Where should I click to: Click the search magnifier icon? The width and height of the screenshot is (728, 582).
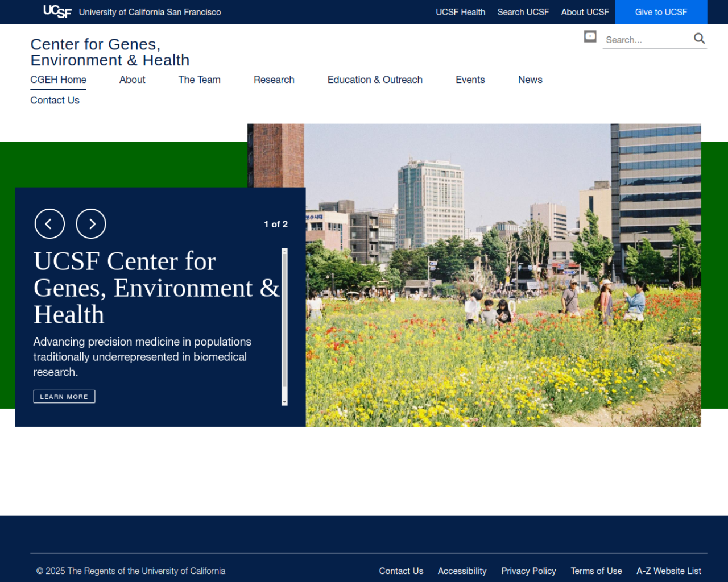point(699,39)
